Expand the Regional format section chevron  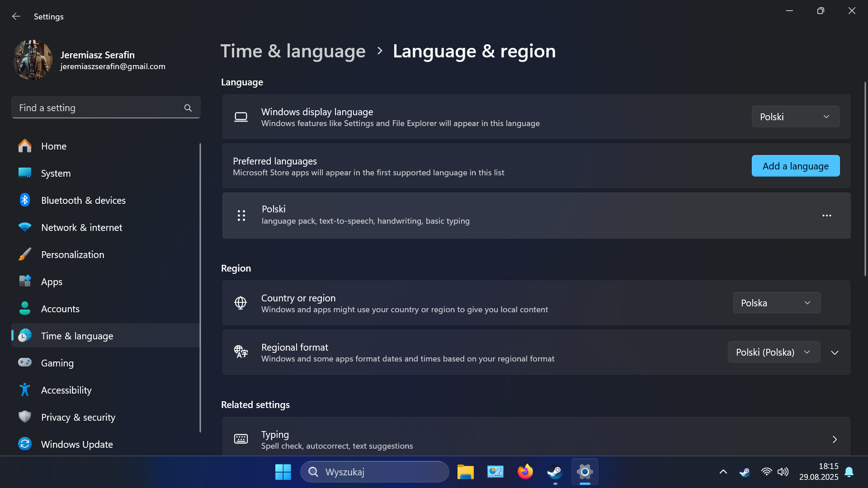click(835, 352)
